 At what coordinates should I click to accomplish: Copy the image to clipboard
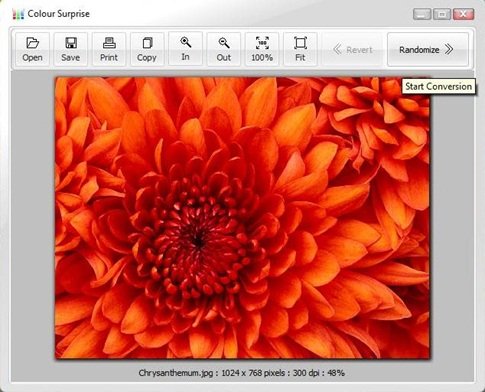click(x=147, y=49)
